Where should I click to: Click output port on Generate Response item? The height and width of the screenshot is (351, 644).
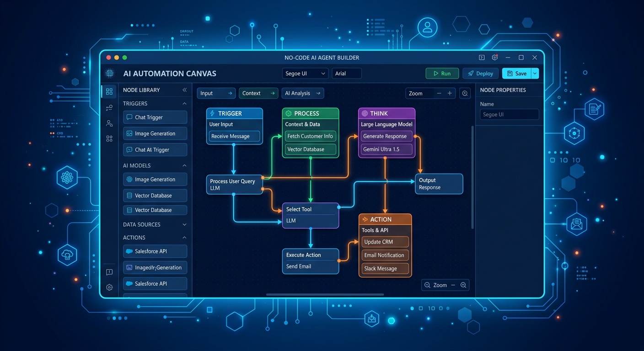click(x=415, y=136)
